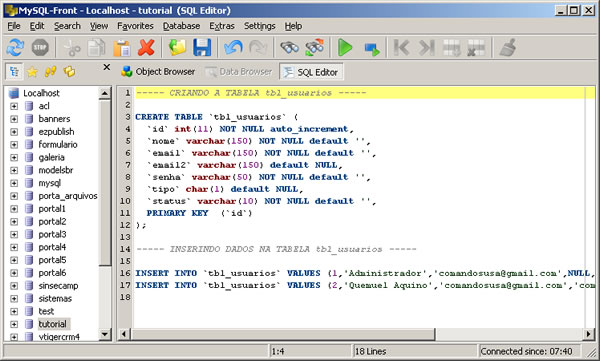The width and height of the screenshot is (600, 361).
Task: Click the Copy documents icon
Action: pyautogui.click(x=97, y=48)
